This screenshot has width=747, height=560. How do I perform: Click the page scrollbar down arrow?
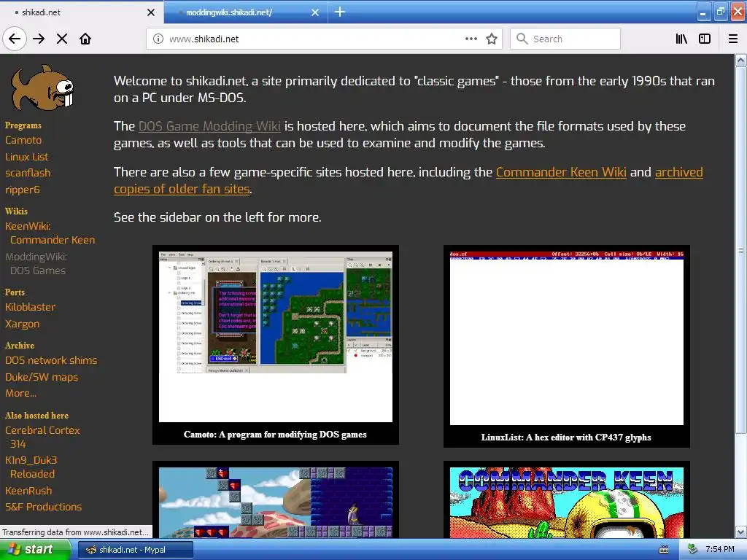[x=740, y=532]
